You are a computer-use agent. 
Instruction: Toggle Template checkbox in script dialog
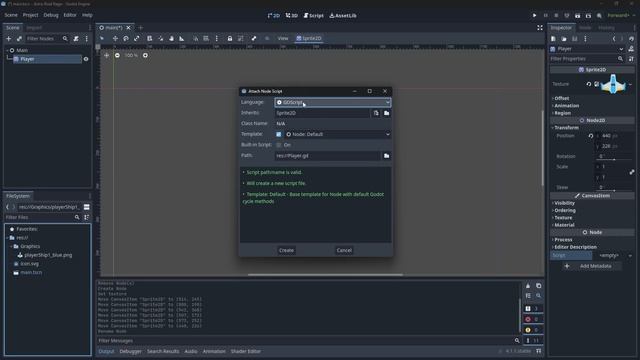click(278, 134)
